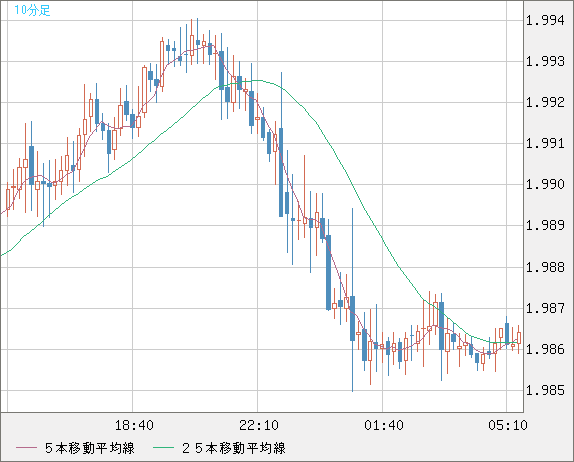Click the pink 5-period legend line sample

pos(26,448)
